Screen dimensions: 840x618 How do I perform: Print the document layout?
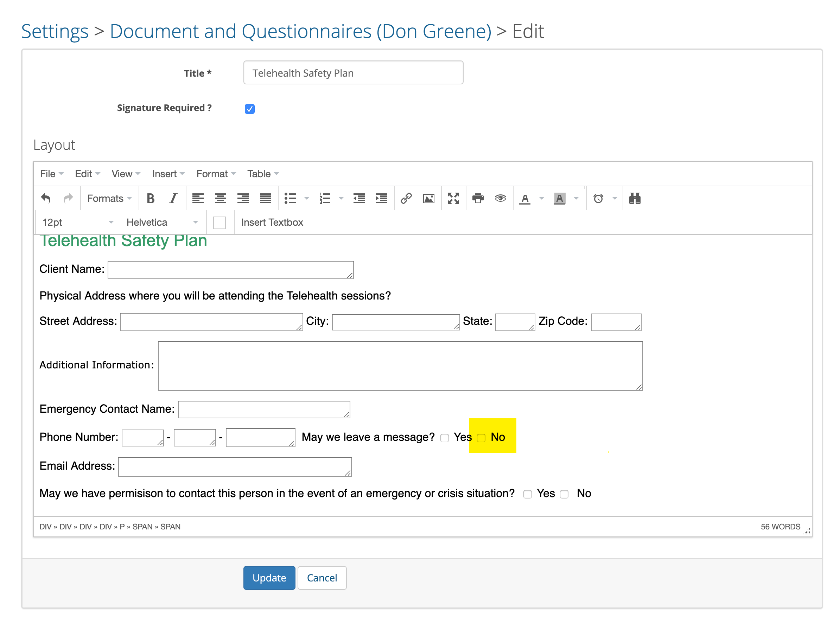click(478, 198)
